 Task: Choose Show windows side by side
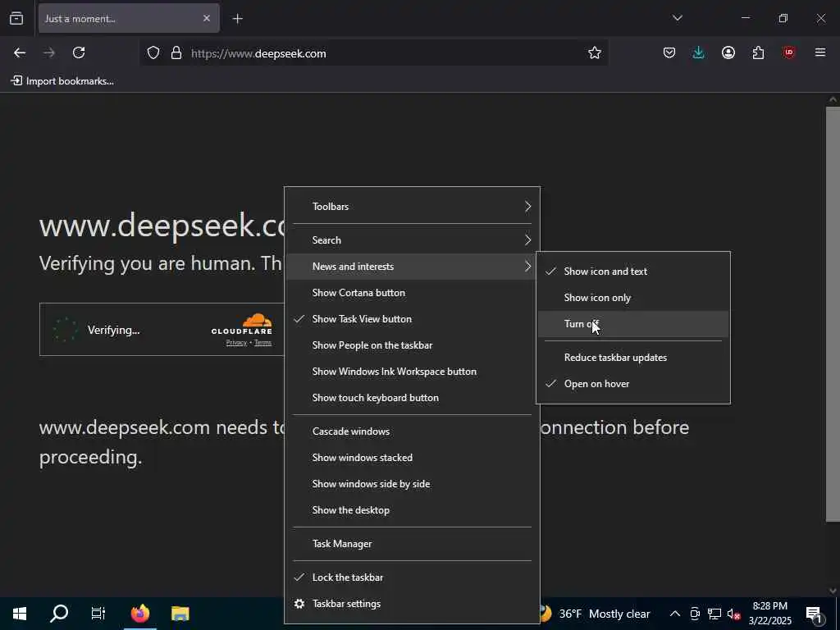click(412, 484)
